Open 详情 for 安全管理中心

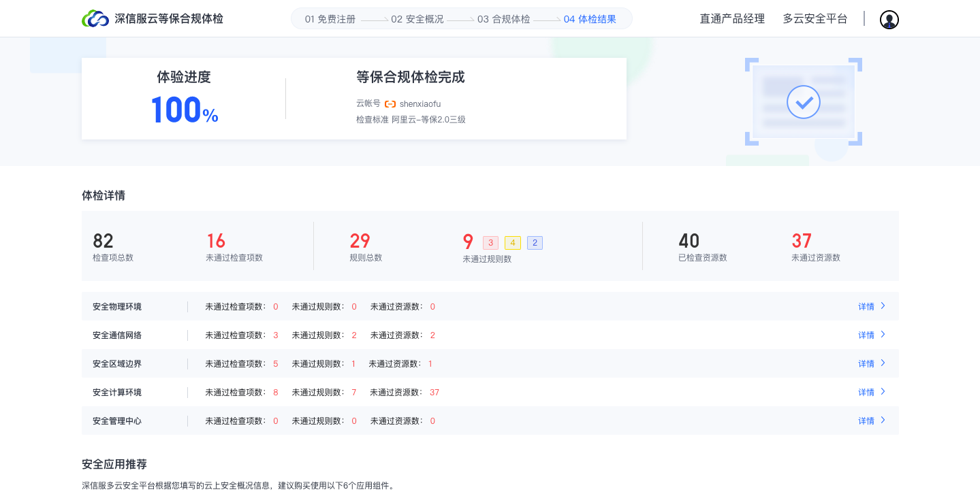point(866,421)
